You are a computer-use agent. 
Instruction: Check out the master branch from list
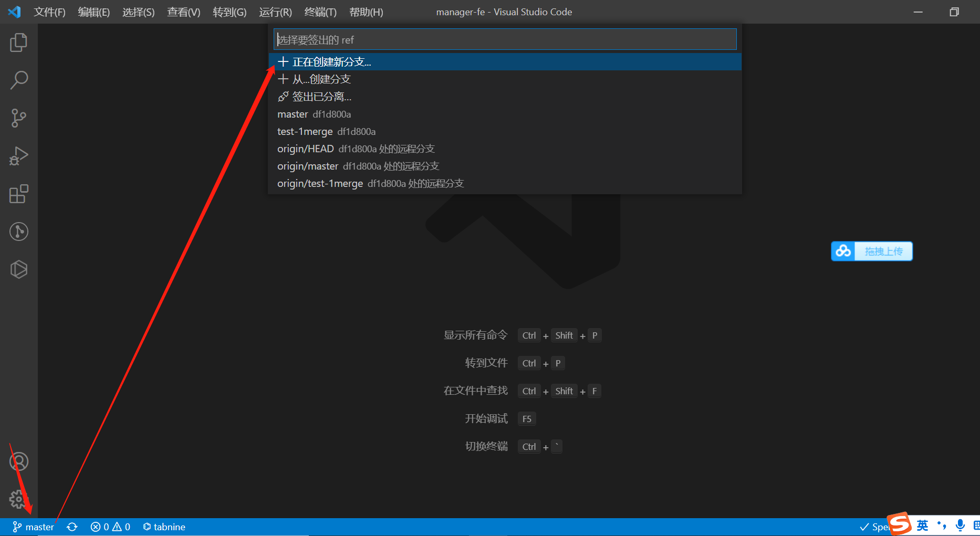point(505,114)
